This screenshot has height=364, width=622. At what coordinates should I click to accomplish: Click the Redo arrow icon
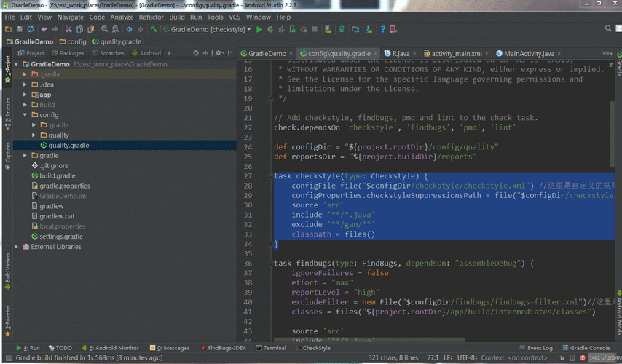pos(55,29)
